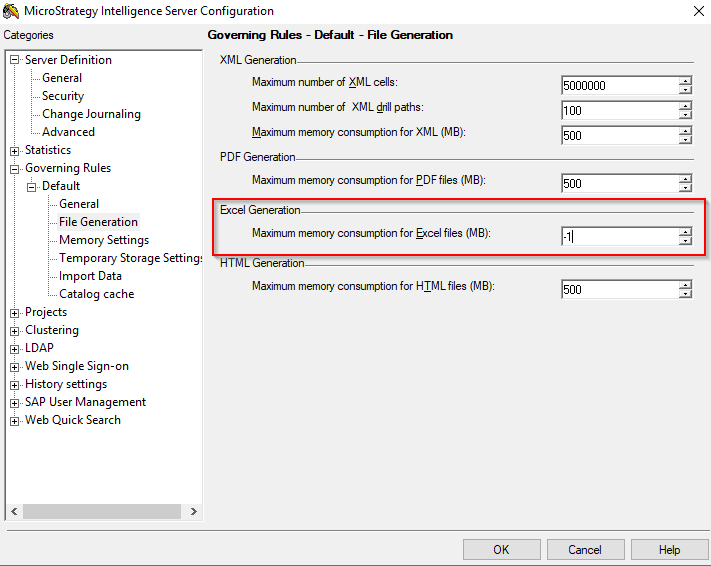
Task: Click the MicroStrategy app icon in title bar
Action: pyautogui.click(x=11, y=11)
